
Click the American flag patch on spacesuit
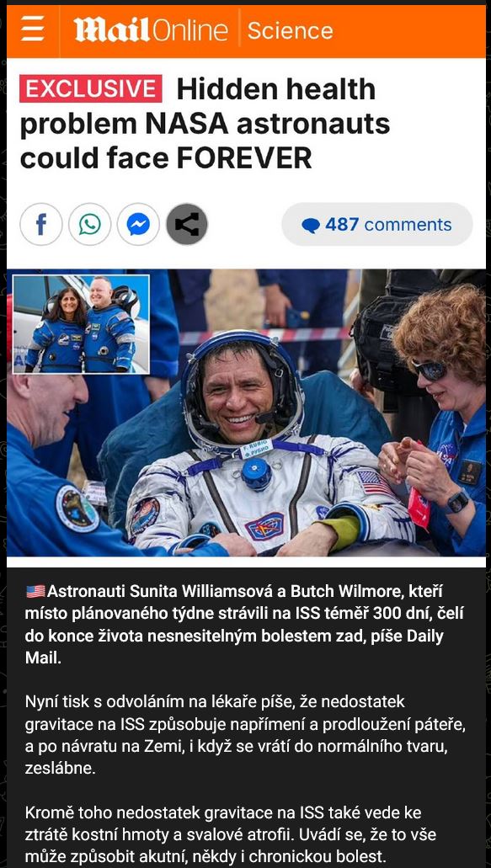375,482
